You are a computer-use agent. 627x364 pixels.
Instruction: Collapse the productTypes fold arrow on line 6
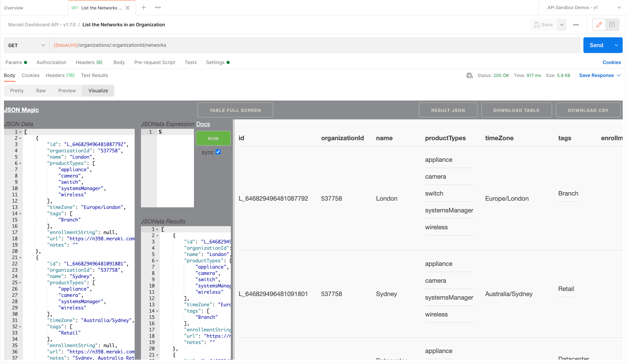pos(20,164)
